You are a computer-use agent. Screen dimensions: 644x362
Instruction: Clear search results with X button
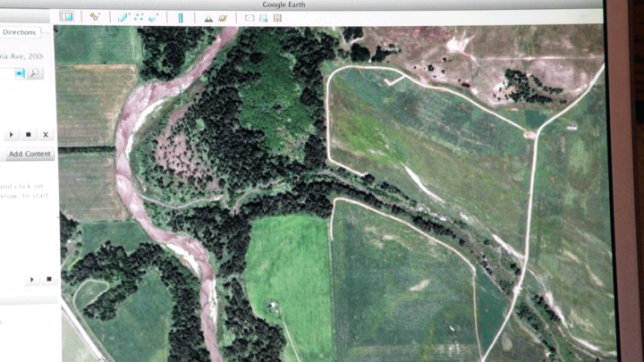[x=46, y=134]
